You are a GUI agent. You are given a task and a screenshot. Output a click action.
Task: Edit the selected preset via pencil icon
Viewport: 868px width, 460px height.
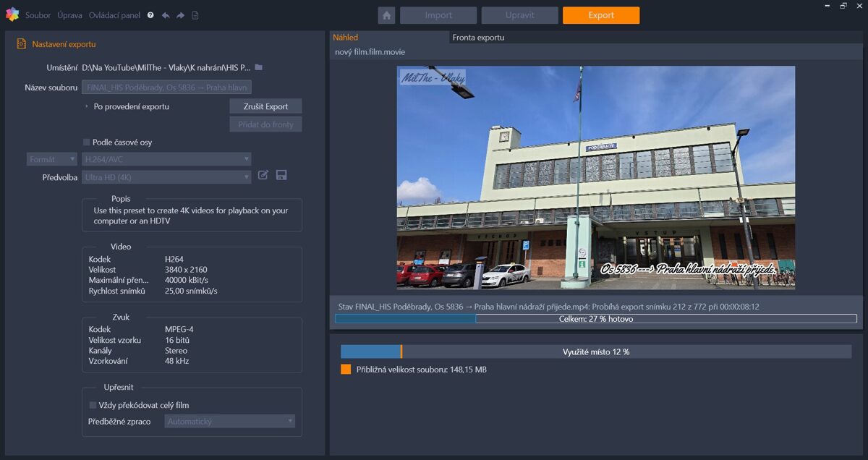coord(263,175)
